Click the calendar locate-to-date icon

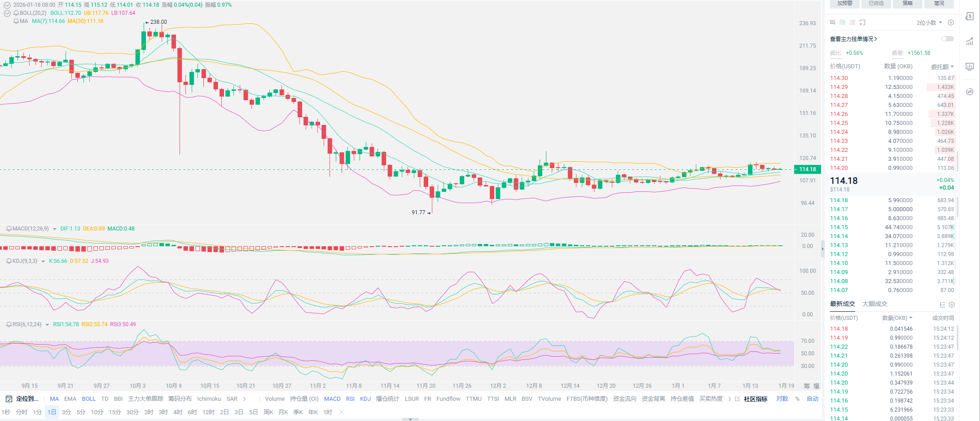[x=9, y=399]
